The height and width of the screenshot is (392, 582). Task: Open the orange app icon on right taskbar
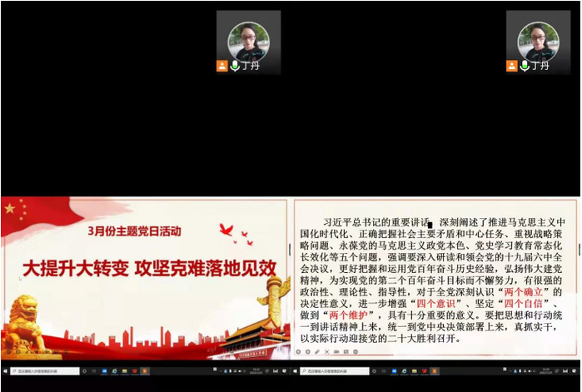[x=435, y=370]
